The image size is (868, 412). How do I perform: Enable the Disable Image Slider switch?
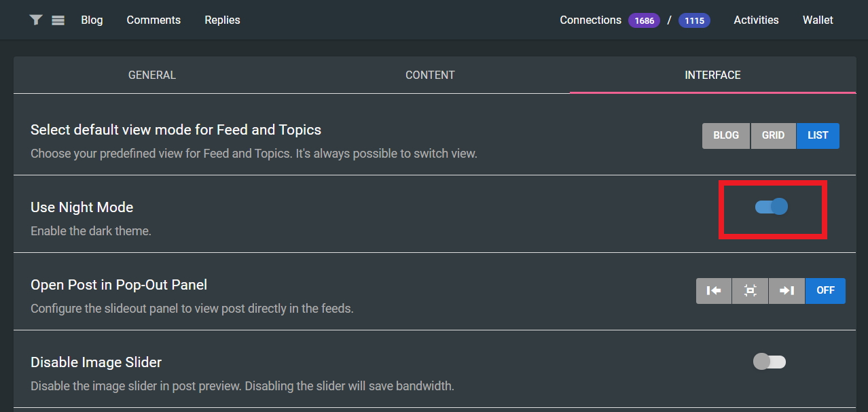coord(769,362)
